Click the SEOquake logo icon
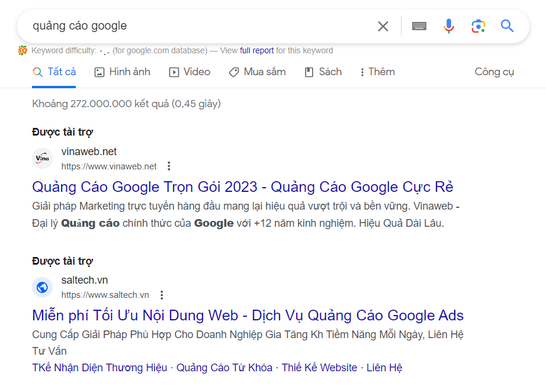 point(23,50)
